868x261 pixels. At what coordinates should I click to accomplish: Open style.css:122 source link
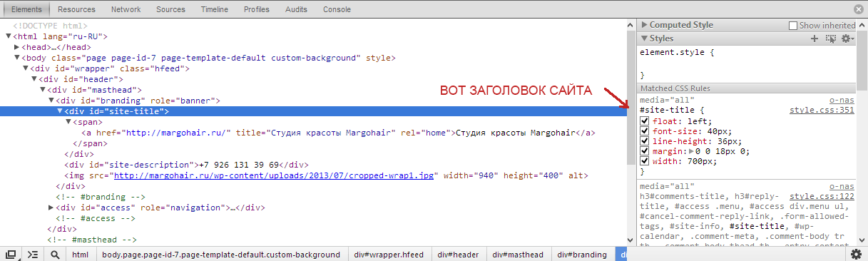tap(822, 196)
